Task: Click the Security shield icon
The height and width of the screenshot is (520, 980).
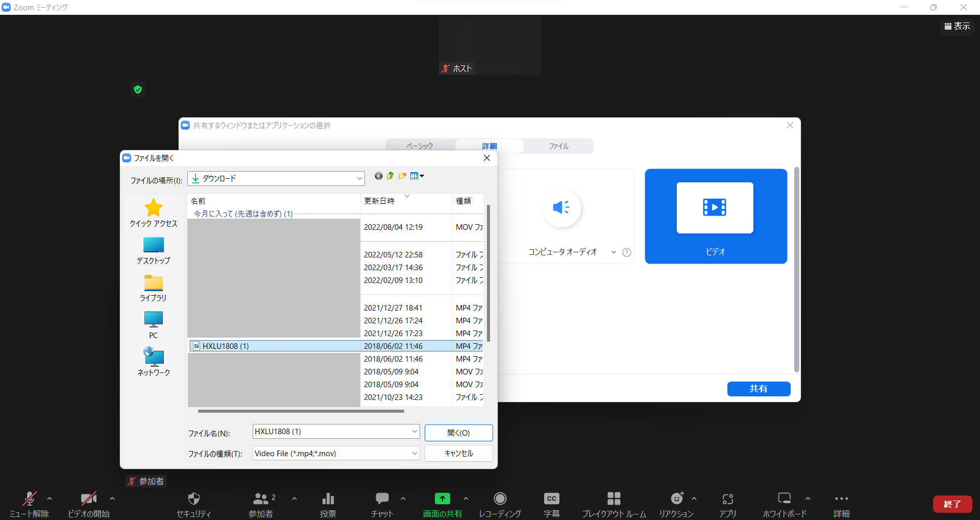Action: [x=194, y=499]
